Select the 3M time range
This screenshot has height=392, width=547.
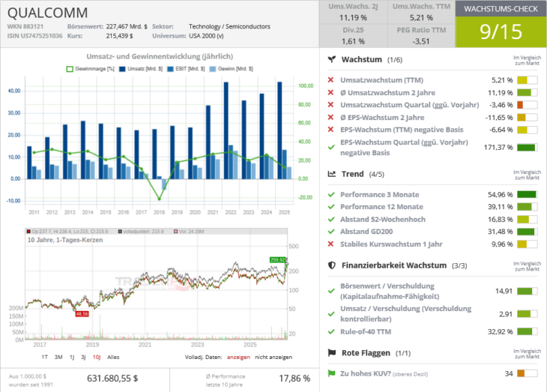point(58,357)
